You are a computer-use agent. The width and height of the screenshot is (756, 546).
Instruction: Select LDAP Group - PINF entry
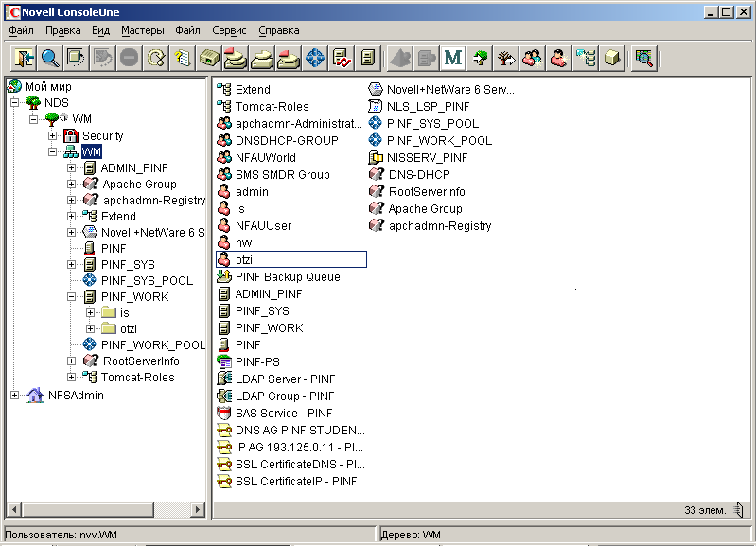point(285,396)
